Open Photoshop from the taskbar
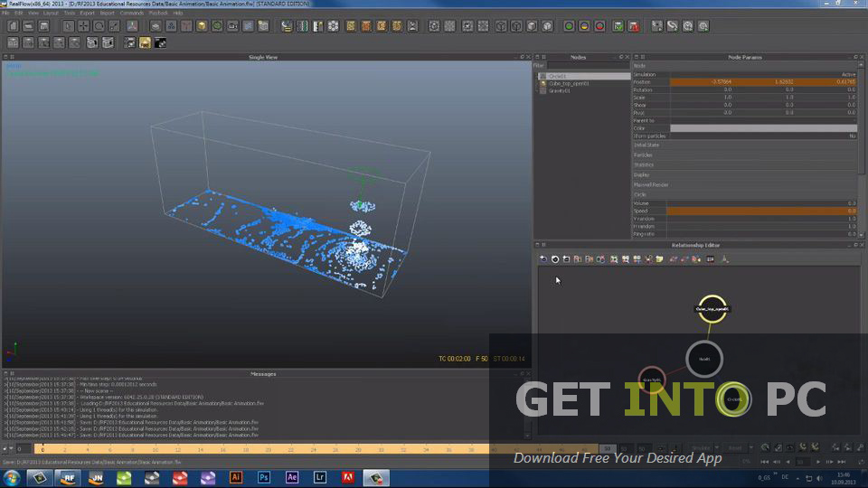 pyautogui.click(x=264, y=477)
